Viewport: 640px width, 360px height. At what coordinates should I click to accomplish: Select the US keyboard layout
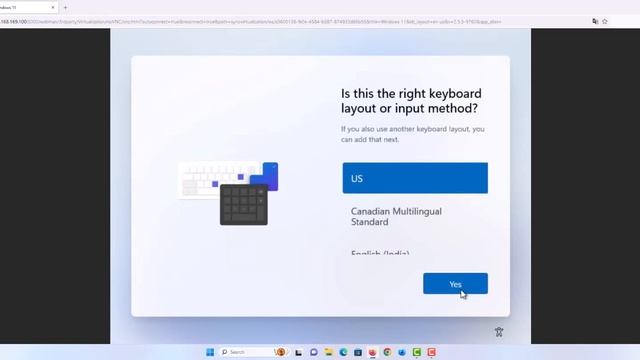click(415, 178)
